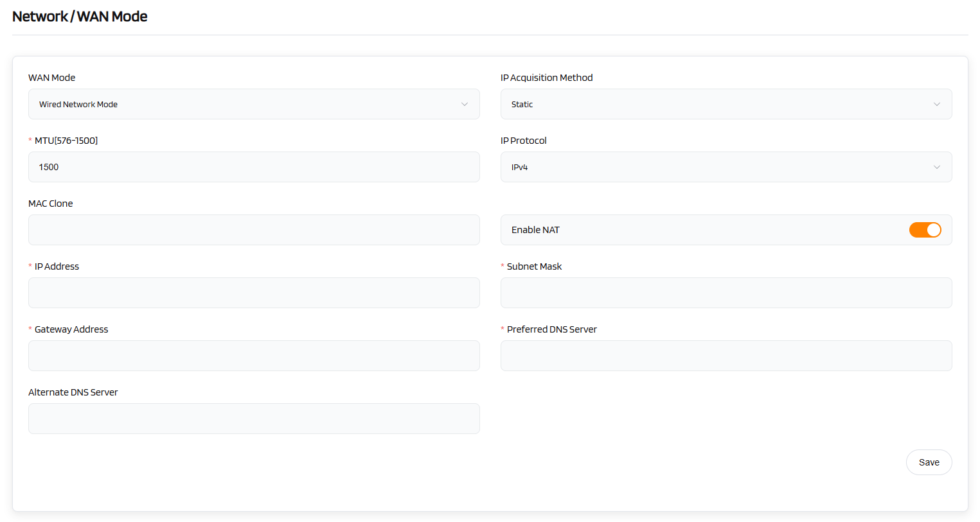Click the MTU[576-1500] field label

click(x=66, y=141)
